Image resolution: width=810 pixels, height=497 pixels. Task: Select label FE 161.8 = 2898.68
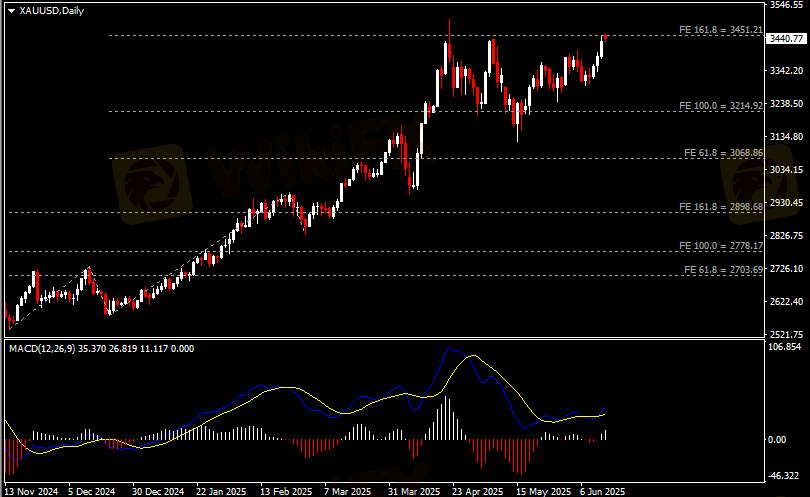click(x=721, y=207)
